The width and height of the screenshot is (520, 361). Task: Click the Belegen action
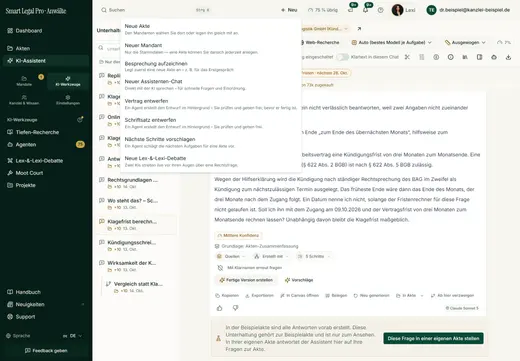click(336, 296)
